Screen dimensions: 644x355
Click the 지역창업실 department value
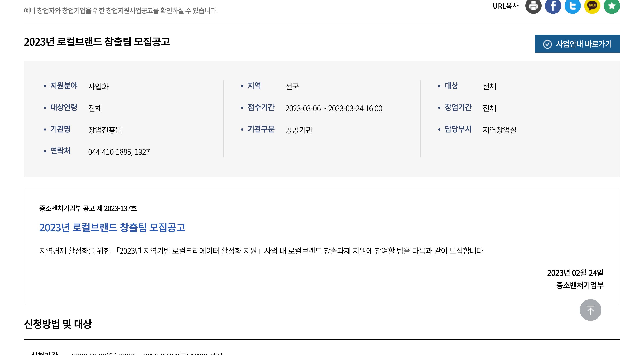pyautogui.click(x=499, y=130)
